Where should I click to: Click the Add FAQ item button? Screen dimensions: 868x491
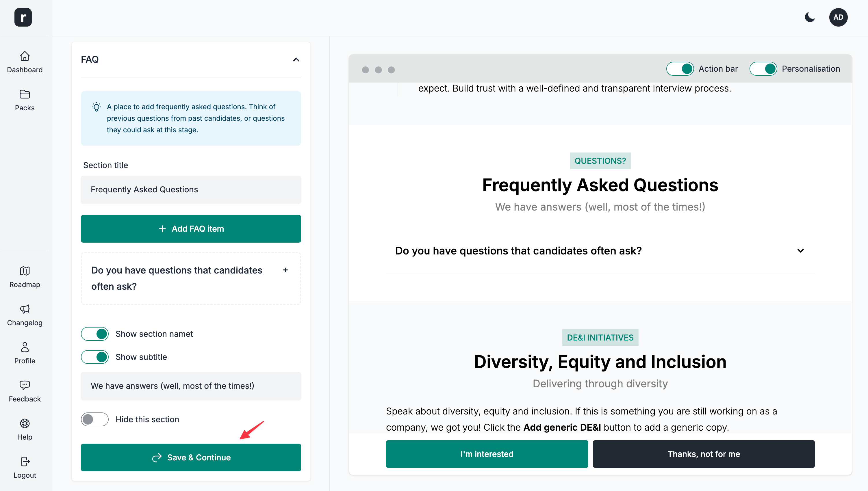point(191,229)
